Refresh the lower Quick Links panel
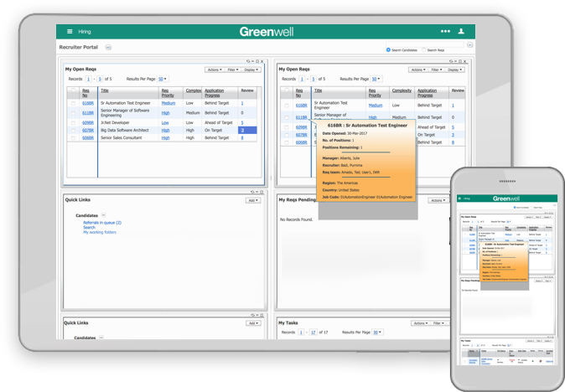Screen dimensions: 565x392 [x=252, y=315]
